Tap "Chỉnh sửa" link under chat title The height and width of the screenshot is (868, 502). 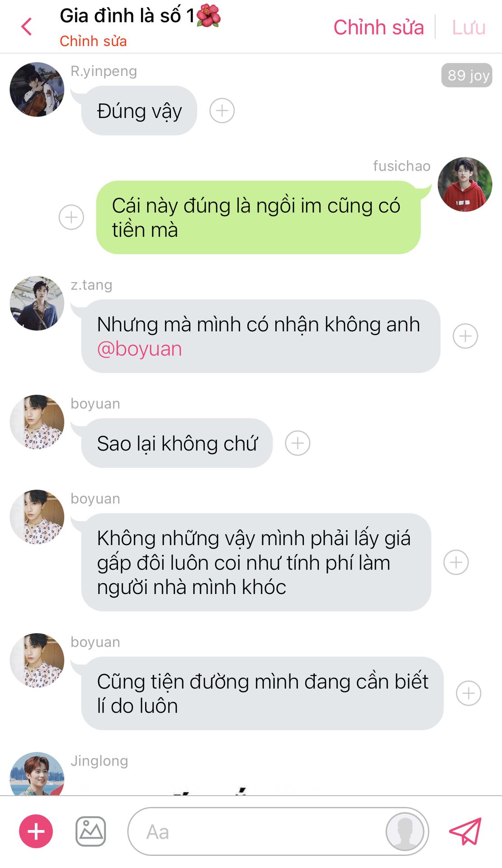93,41
